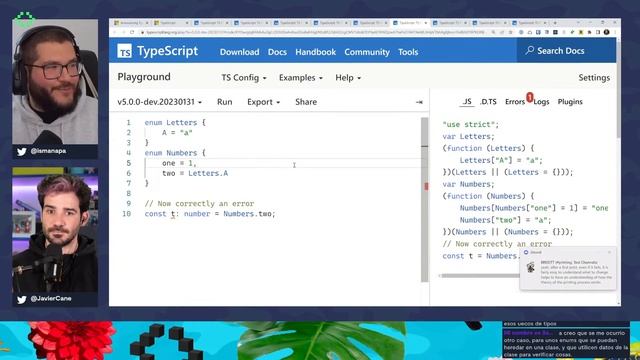
Task: Open playground Settings
Action: point(594,78)
